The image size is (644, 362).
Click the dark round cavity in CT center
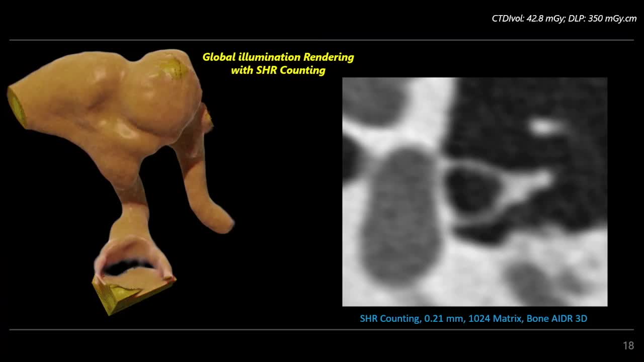pyautogui.click(x=470, y=190)
